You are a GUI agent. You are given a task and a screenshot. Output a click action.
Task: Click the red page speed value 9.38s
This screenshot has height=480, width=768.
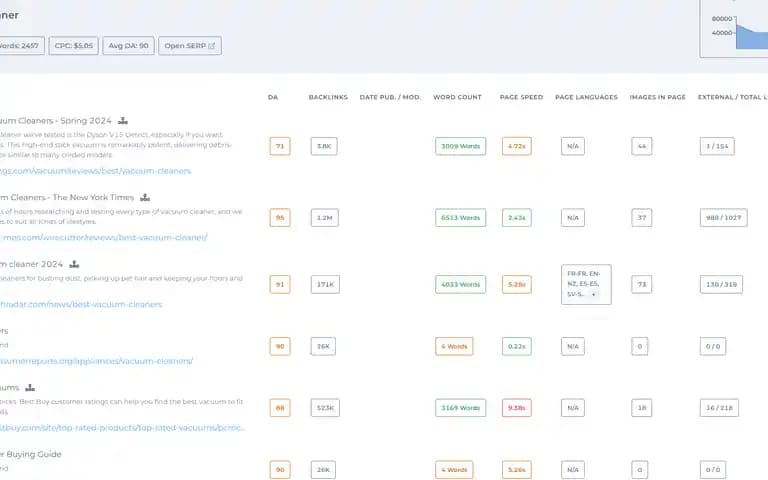(x=517, y=408)
